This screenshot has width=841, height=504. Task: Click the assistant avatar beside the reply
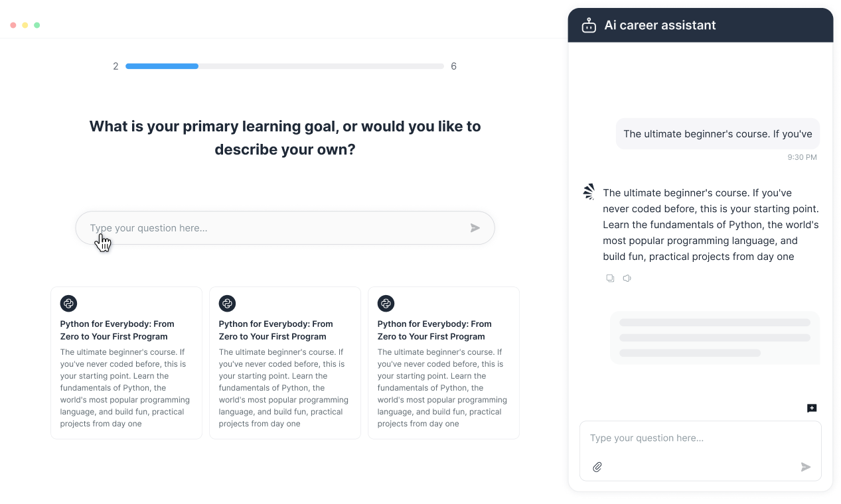(589, 192)
